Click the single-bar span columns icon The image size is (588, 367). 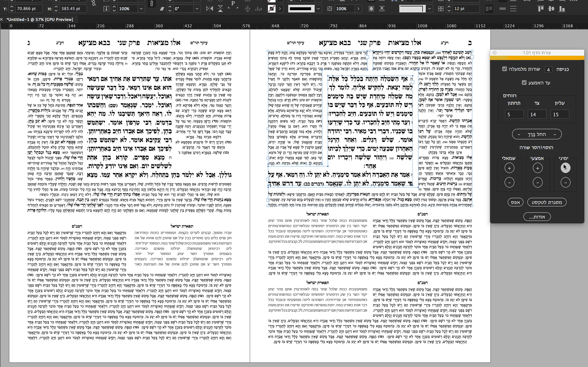pos(503,9)
